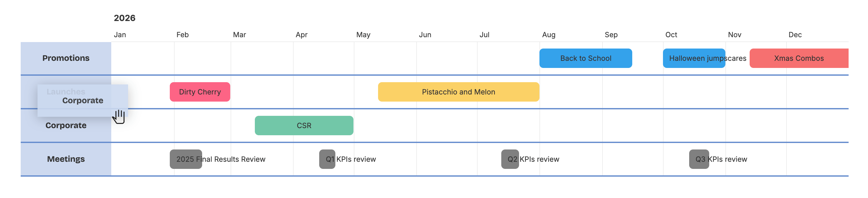Select the Jun month label
Viewport: 868px width, 198px height.
425,34
